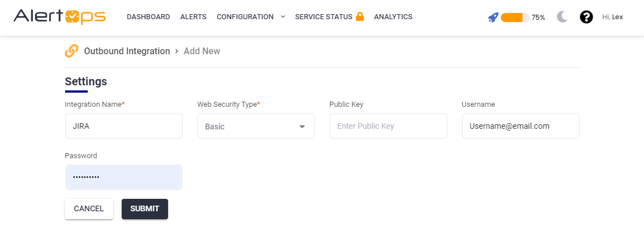Click the Public Key input field
Viewport: 644px width, 235px height.
[388, 126]
